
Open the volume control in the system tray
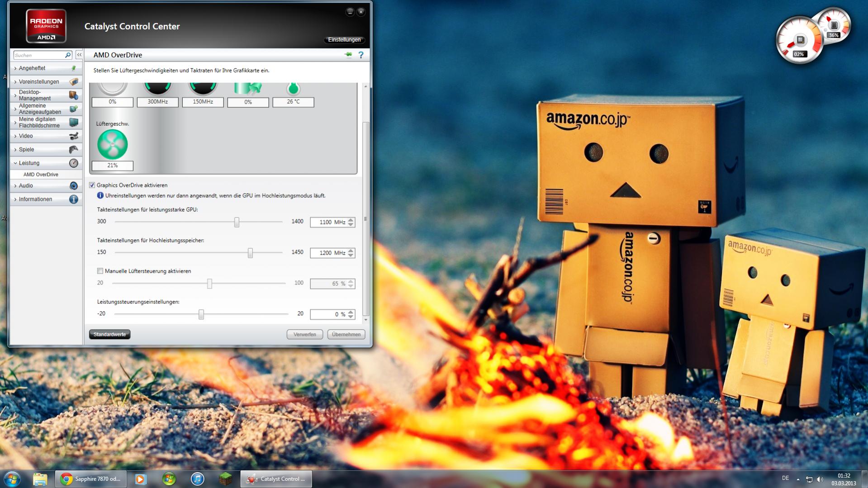click(820, 479)
